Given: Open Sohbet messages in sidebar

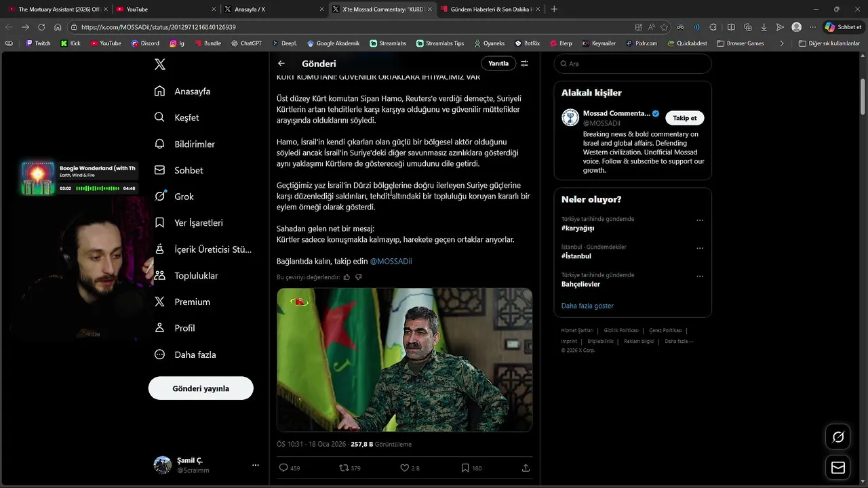Looking at the screenshot, I should pos(178,170).
